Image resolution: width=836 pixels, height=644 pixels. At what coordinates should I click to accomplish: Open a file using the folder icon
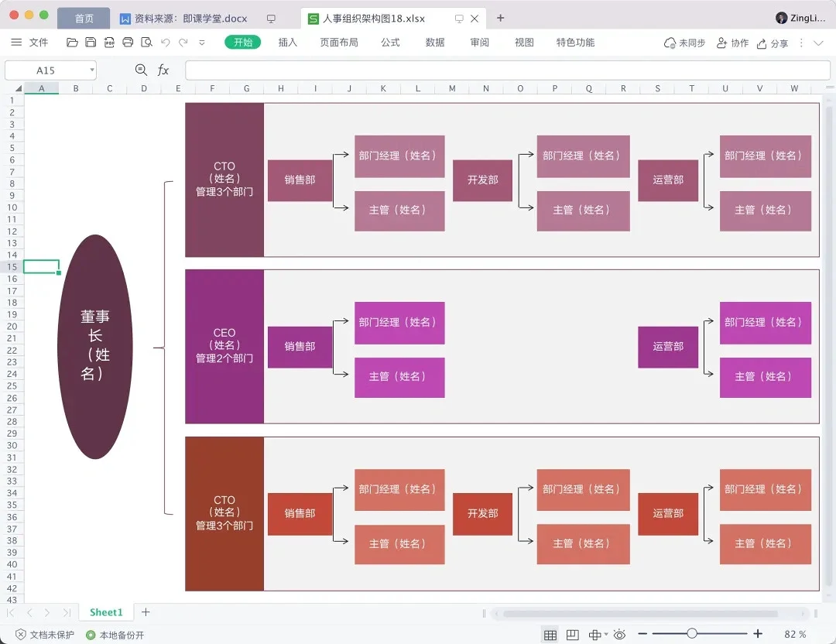[72, 43]
